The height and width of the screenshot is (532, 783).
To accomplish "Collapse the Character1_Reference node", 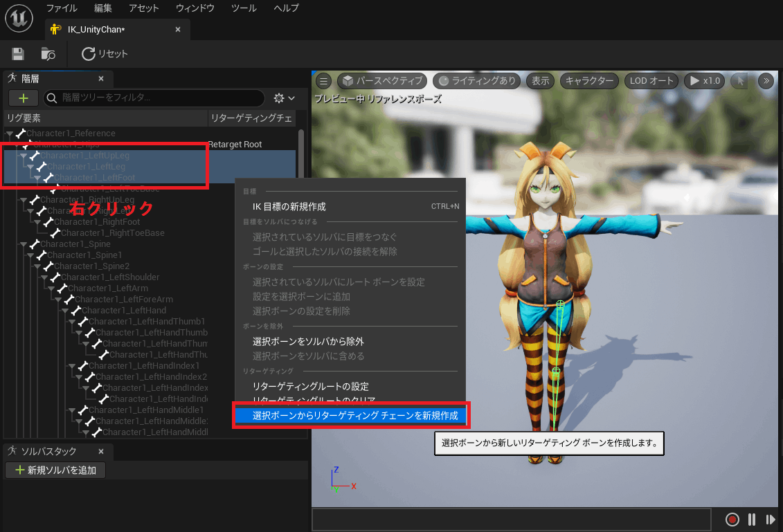I will pyautogui.click(x=10, y=134).
